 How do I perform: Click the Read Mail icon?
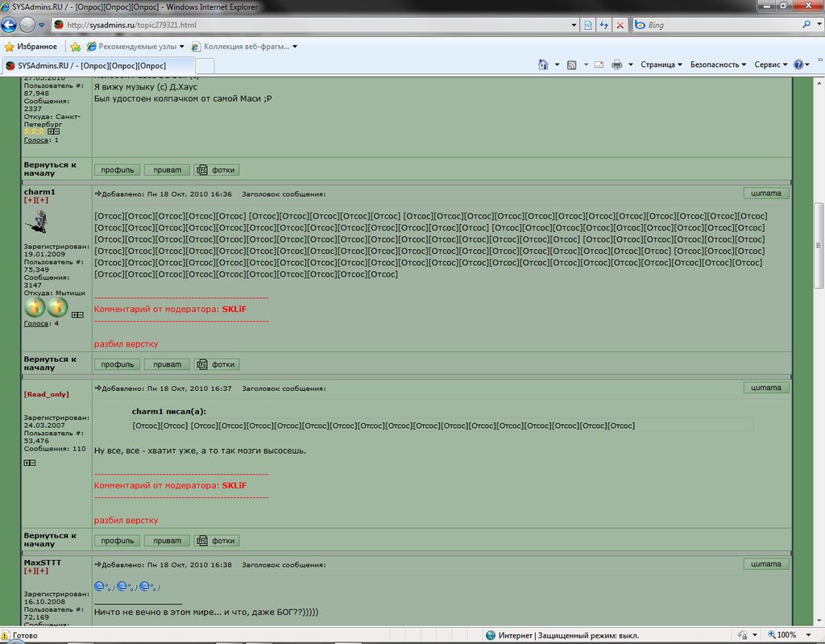pyautogui.click(x=599, y=64)
